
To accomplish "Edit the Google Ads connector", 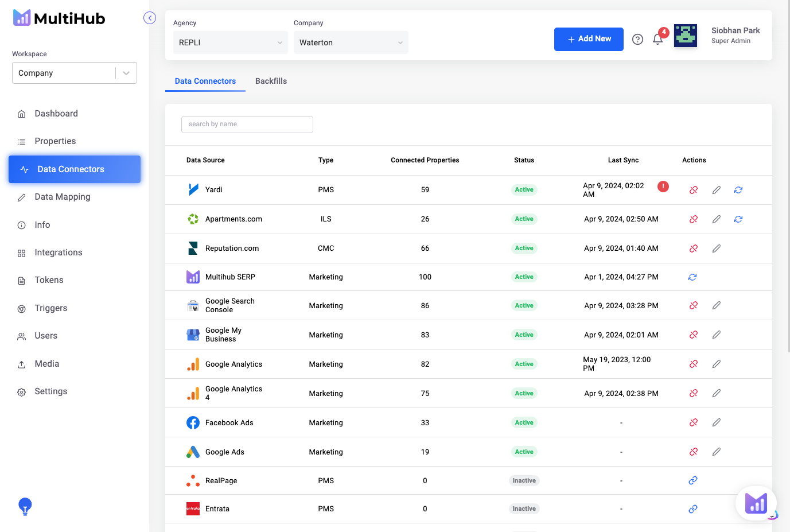I will (717, 452).
